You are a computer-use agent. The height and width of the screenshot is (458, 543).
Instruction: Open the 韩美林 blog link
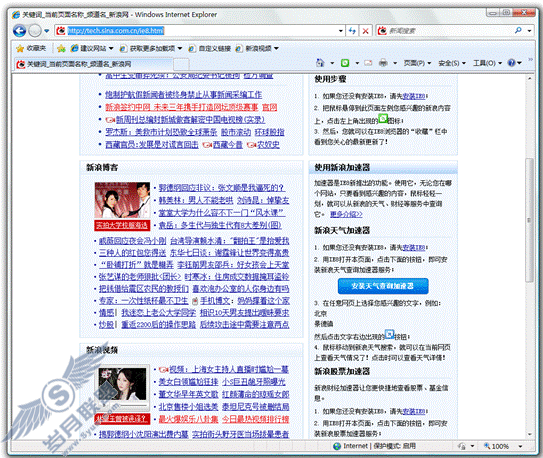(196, 200)
